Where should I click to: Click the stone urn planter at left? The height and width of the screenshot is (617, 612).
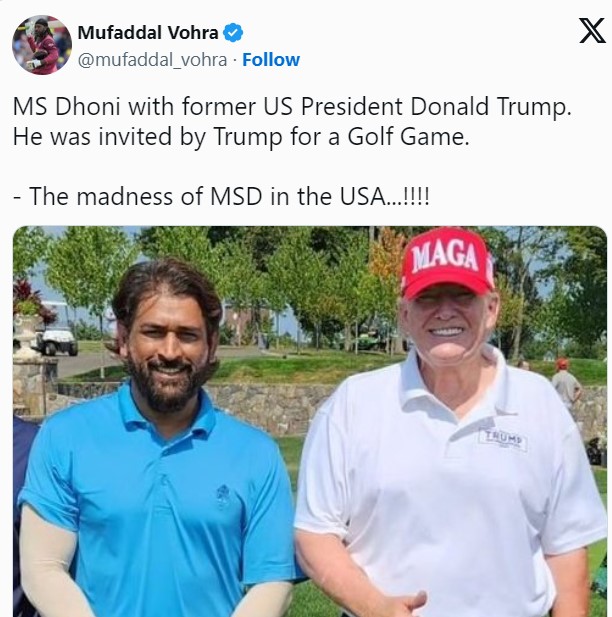[x=27, y=334]
